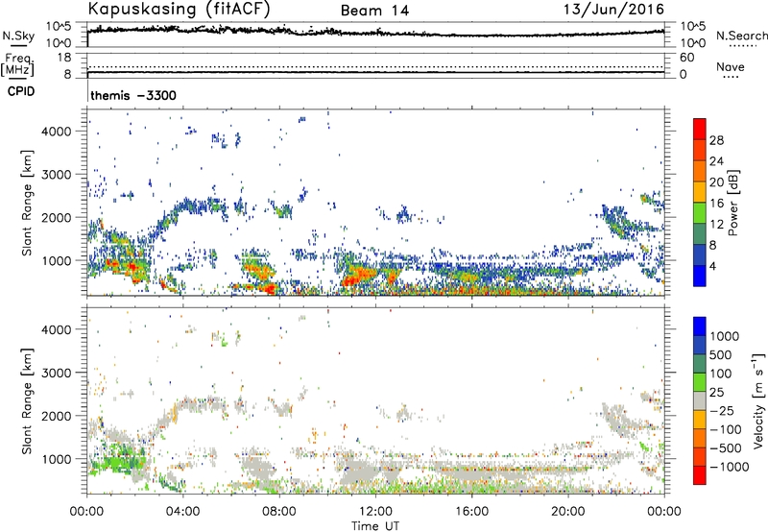Viewport: 768px width, 532px height.
Task: Click the 'CPID' label
Action: 21,91
